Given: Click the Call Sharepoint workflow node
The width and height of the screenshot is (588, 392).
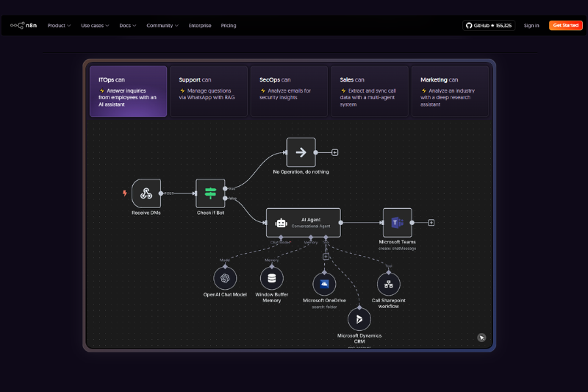Looking at the screenshot, I should (x=389, y=283).
